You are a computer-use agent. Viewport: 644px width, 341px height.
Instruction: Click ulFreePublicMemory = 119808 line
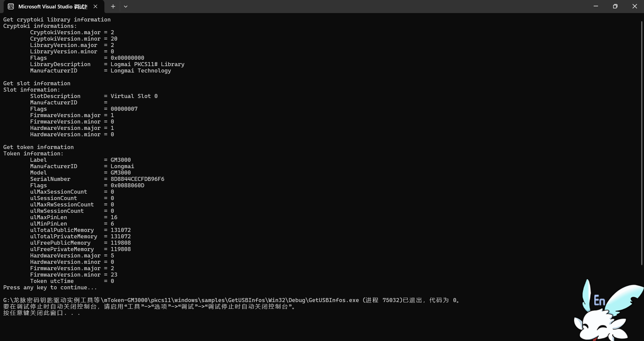tap(81, 243)
